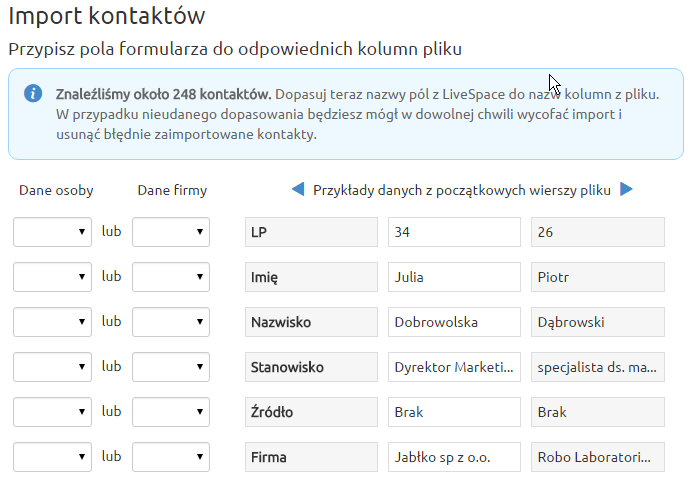Expand the Dane firmy dropdown for Źródło row
693x480 pixels.
(171, 412)
